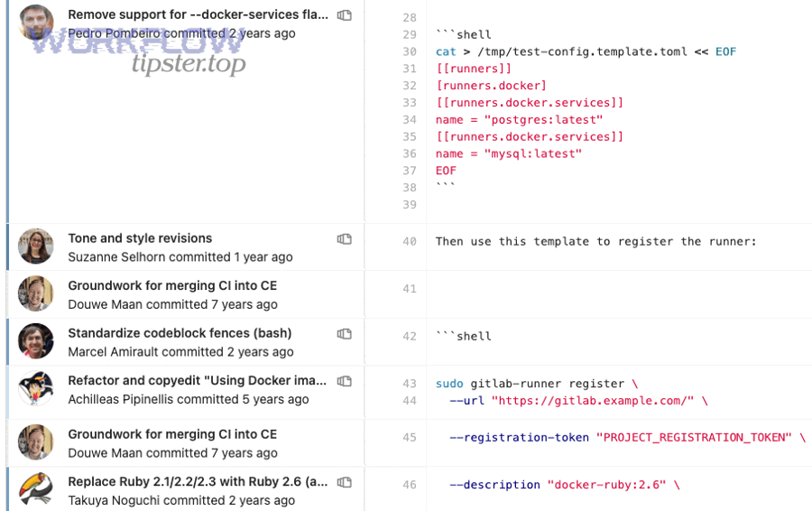Click the blame-prior icon beside Remove support commit

344,15
